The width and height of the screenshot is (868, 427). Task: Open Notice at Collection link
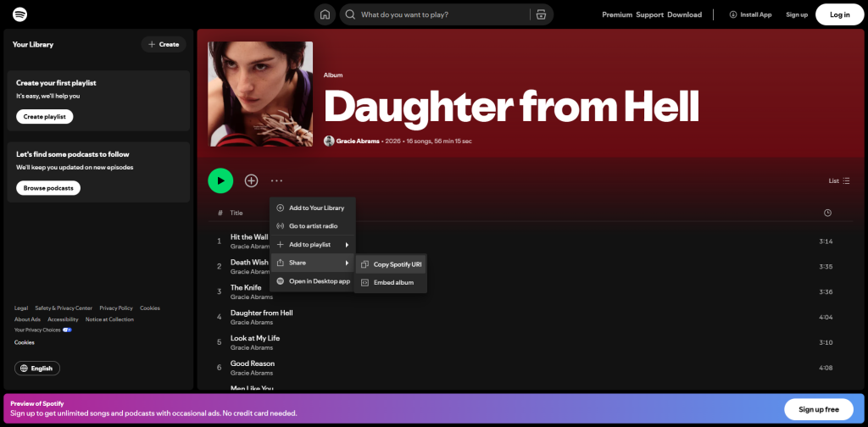pyautogui.click(x=109, y=319)
